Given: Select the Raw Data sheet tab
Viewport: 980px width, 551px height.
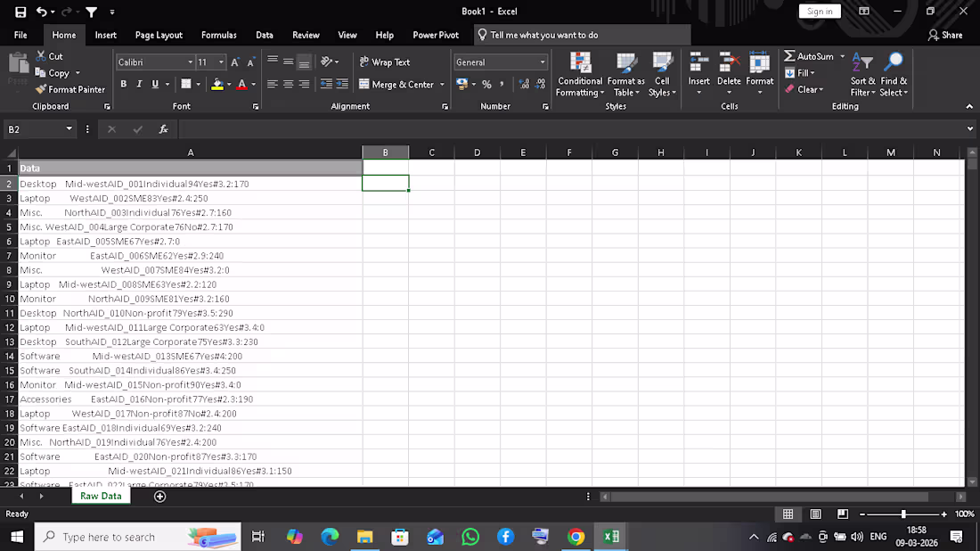Looking at the screenshot, I should (x=101, y=496).
